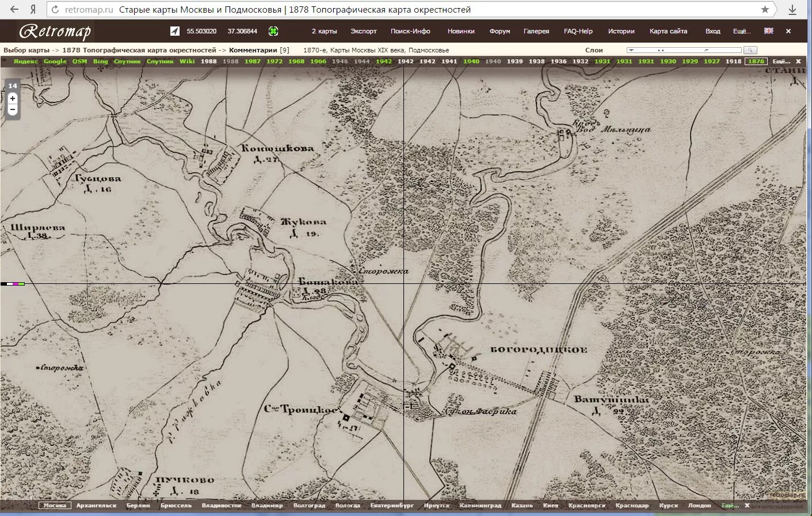Open the browser downloads arrow
812x516 pixels.
pyautogui.click(x=792, y=9)
